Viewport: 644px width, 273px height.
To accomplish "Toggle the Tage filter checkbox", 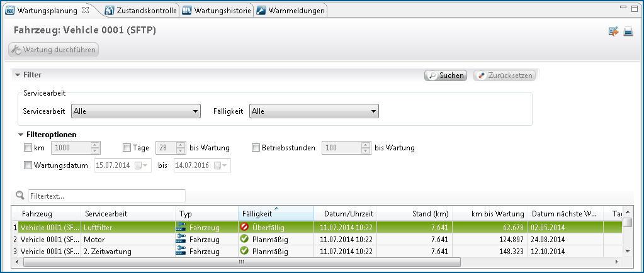I will [127, 148].
